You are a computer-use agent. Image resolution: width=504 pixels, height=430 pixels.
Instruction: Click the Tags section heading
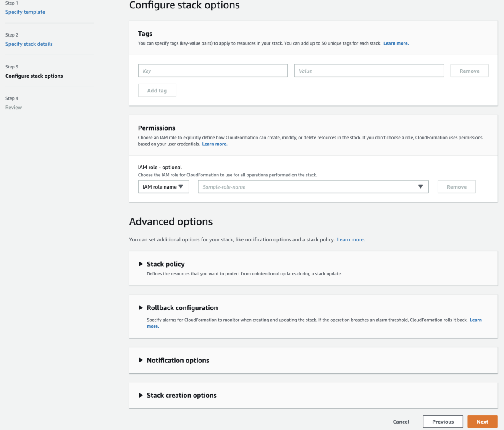(x=145, y=34)
